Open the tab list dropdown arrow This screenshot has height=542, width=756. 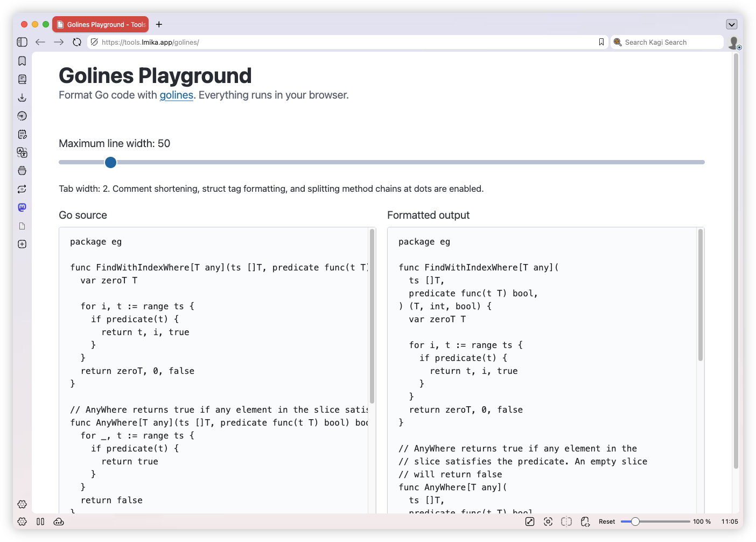click(x=731, y=24)
